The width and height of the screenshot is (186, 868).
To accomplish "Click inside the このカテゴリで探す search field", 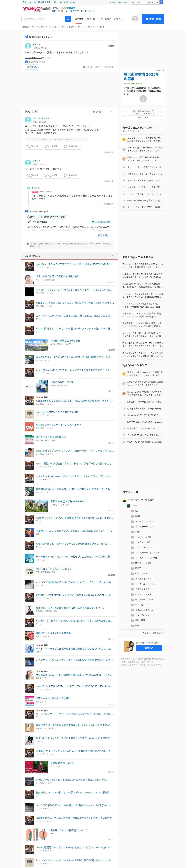I will [x=43, y=19].
